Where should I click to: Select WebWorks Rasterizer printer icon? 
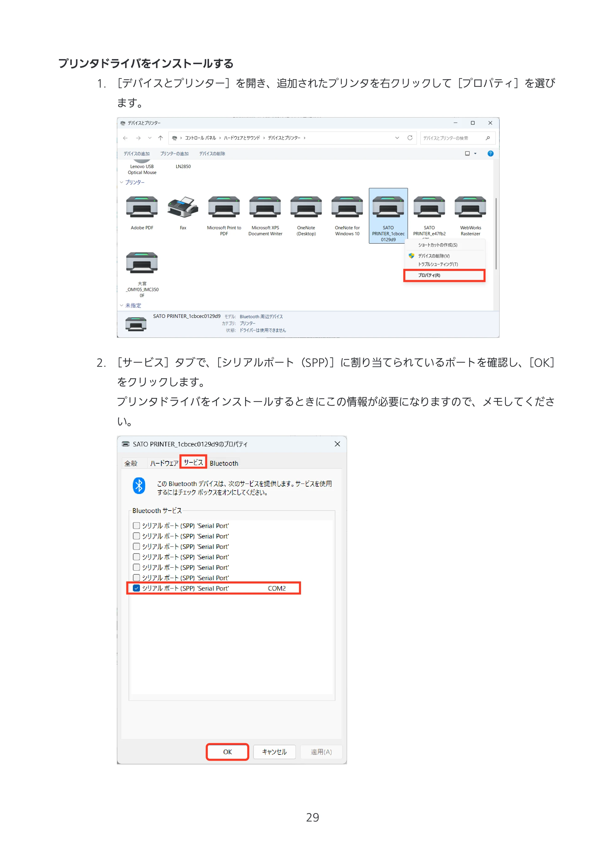point(470,207)
